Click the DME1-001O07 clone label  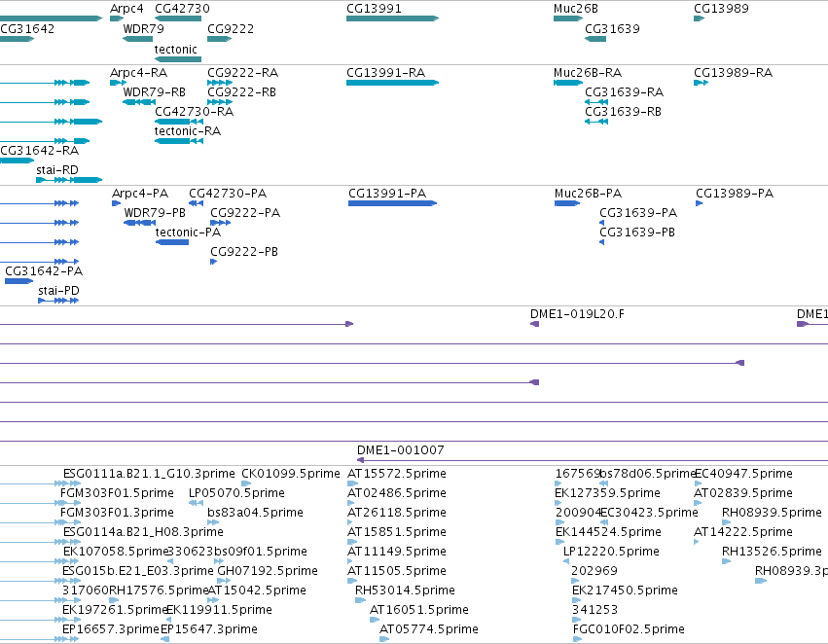click(401, 450)
